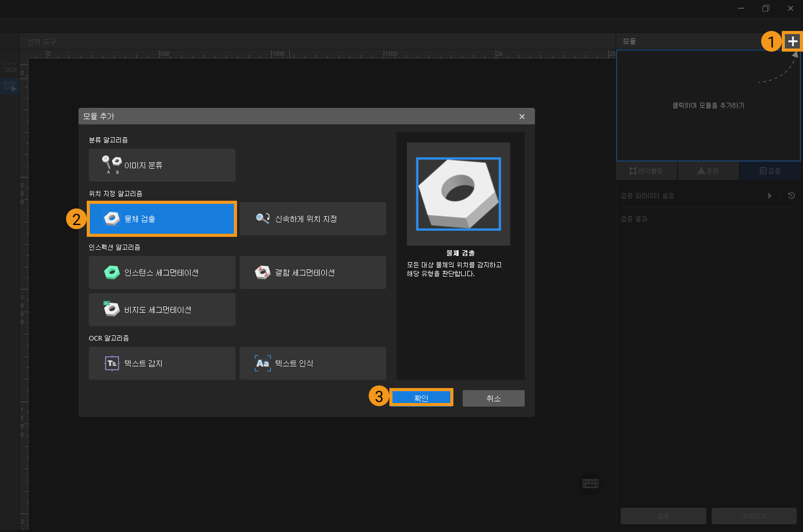Minimize the application window
The width and height of the screenshot is (803, 532).
click(x=741, y=8)
